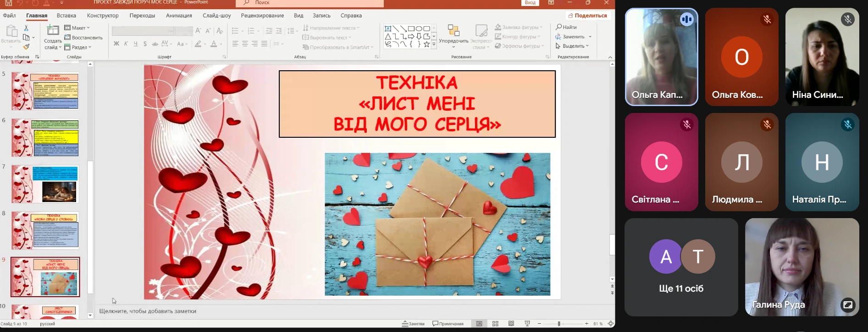Select the Format Painter brush icon

click(26, 47)
